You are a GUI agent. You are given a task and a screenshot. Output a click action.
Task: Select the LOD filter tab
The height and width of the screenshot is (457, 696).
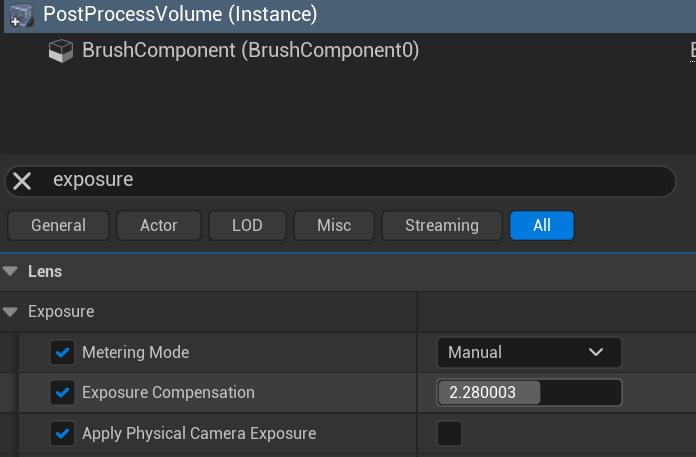click(247, 226)
